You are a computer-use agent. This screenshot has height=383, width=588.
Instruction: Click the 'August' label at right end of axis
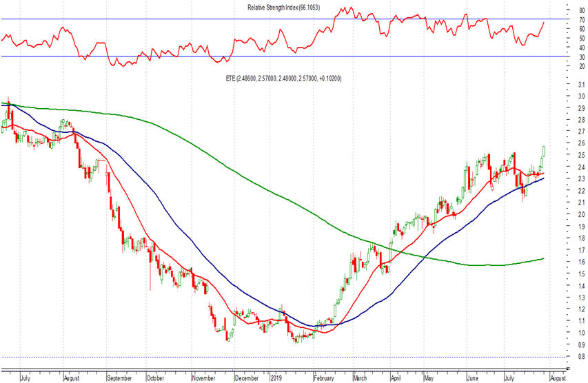point(558,377)
